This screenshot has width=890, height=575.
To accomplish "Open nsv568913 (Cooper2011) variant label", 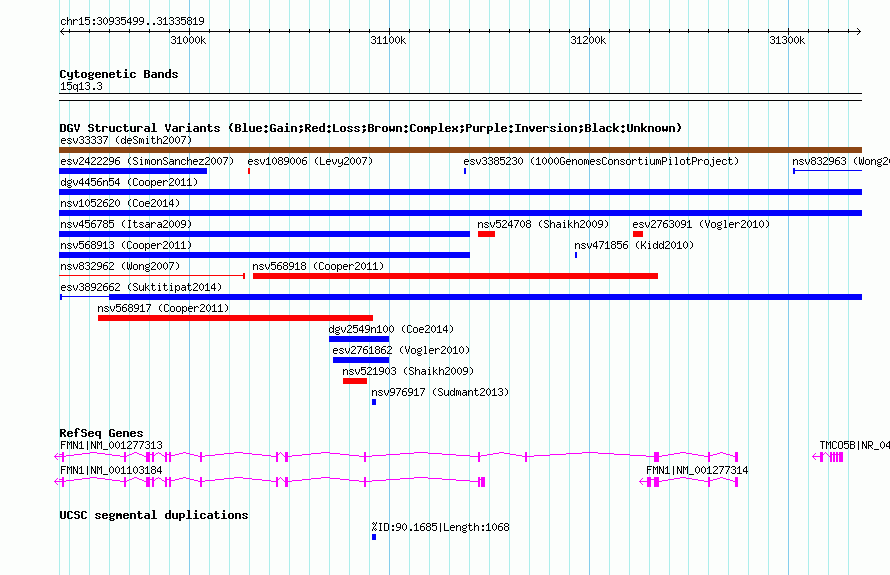I will tap(126, 245).
